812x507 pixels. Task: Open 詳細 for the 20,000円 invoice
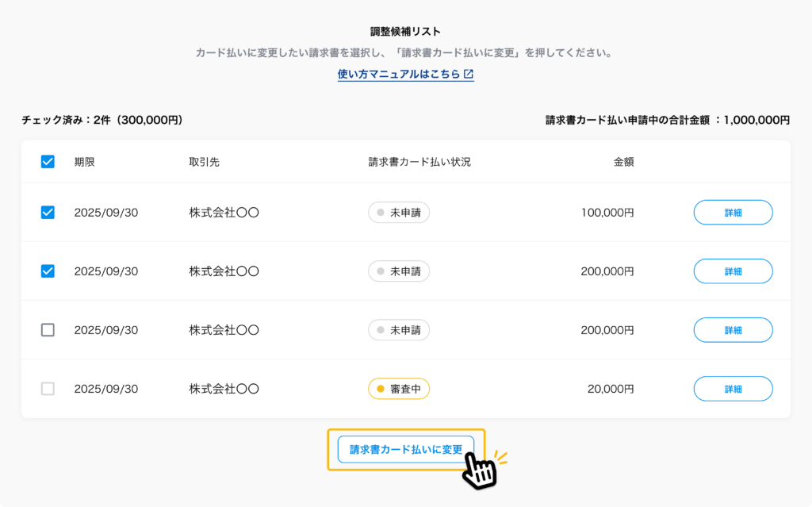click(x=733, y=389)
